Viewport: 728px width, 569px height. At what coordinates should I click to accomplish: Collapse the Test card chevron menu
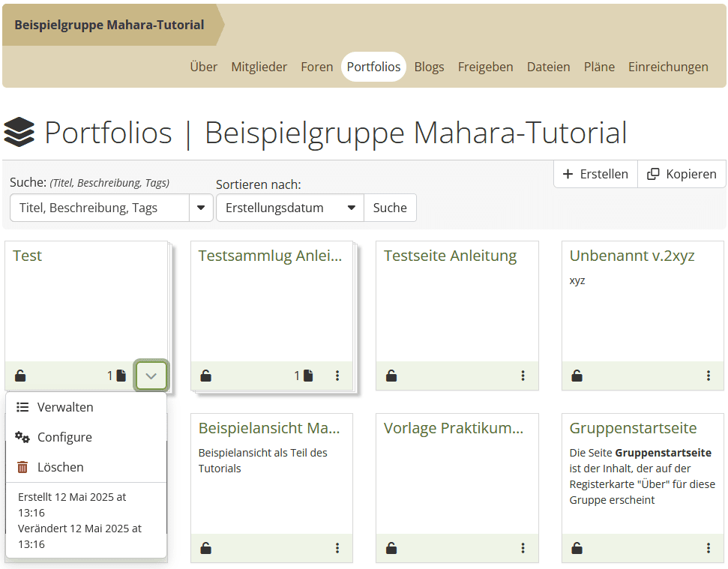click(x=151, y=376)
